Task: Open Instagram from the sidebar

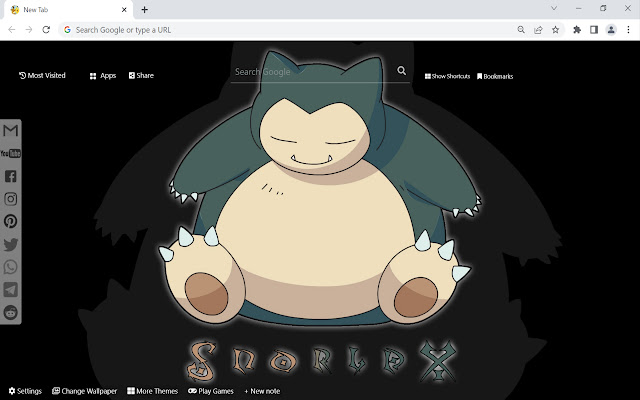Action: 11,199
